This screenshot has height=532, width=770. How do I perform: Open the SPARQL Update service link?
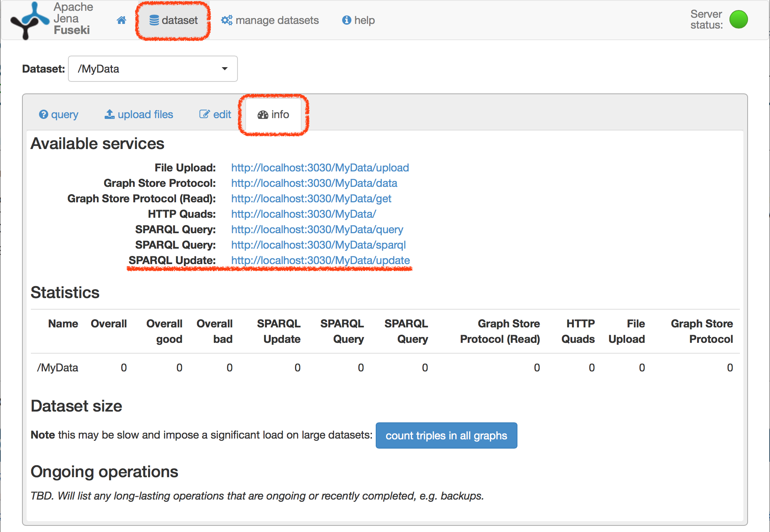[x=320, y=260]
